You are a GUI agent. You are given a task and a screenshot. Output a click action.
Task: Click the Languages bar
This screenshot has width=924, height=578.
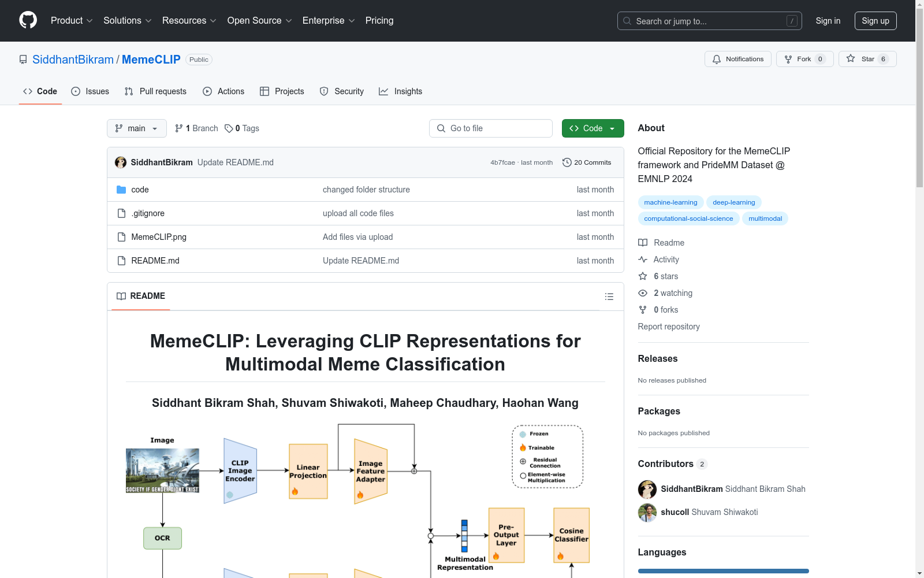[724, 571]
